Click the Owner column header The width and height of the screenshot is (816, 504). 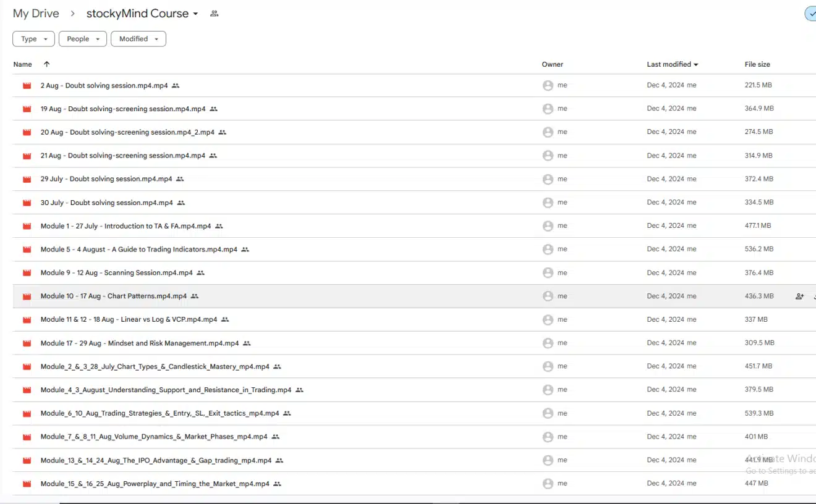pyautogui.click(x=553, y=64)
